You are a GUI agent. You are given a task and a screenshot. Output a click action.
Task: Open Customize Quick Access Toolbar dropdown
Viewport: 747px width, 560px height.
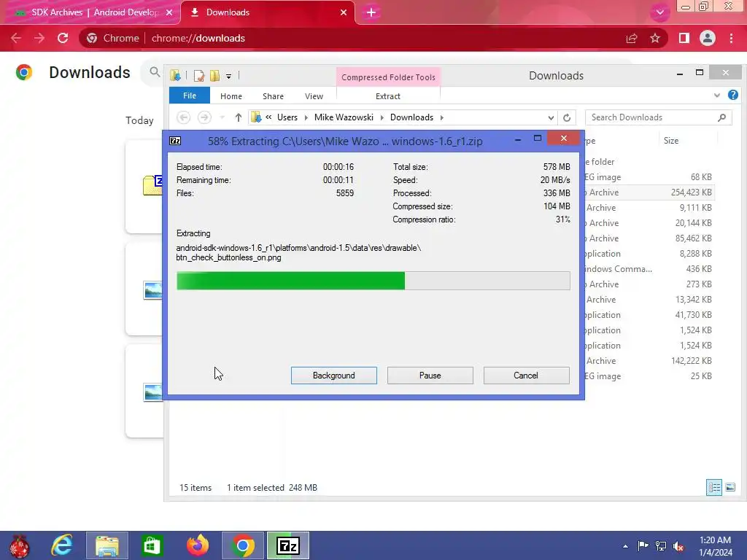[x=228, y=76]
